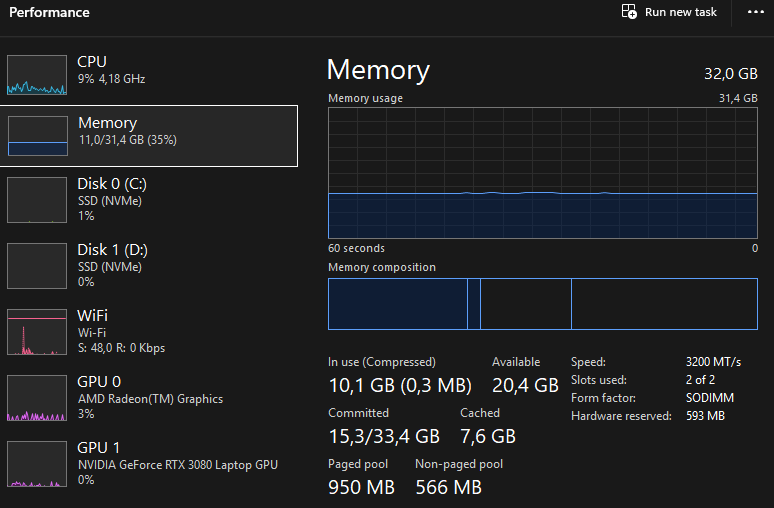Image resolution: width=774 pixels, height=508 pixels.
Task: Click the Memory usage graph area
Action: (x=542, y=172)
